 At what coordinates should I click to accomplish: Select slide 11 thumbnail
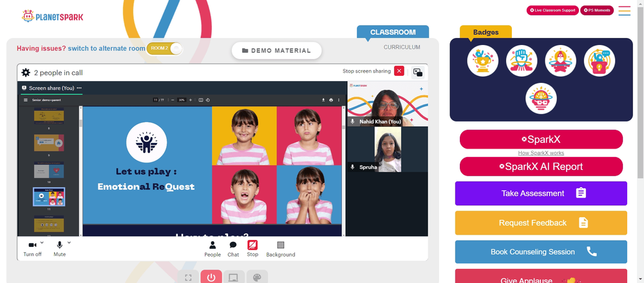coord(49,196)
